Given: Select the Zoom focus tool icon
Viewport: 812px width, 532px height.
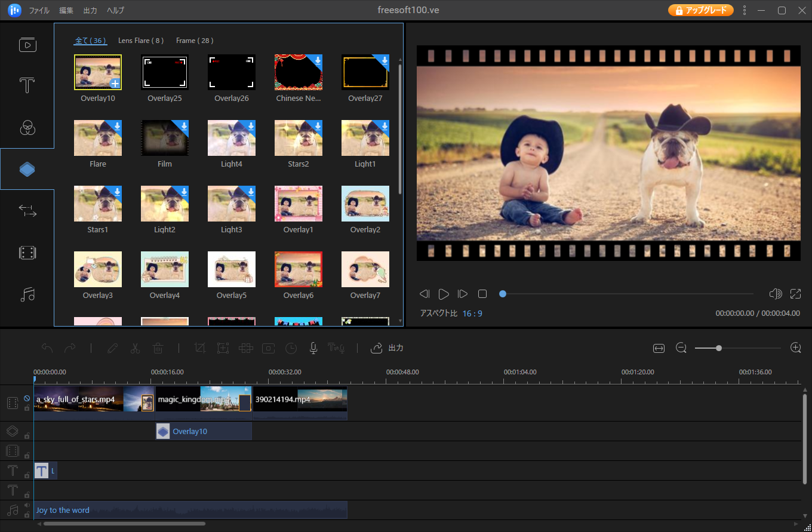Looking at the screenshot, I should (x=223, y=348).
